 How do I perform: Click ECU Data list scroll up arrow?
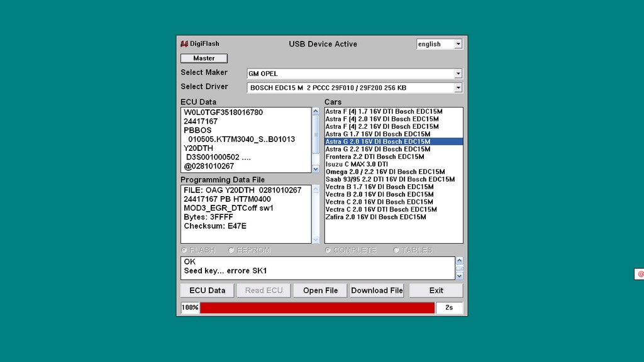(x=316, y=111)
